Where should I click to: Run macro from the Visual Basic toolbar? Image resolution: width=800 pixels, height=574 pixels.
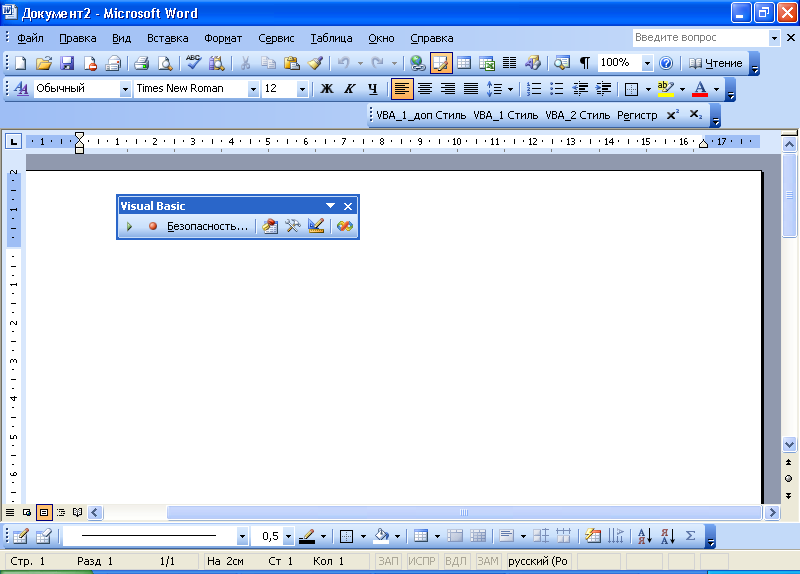(x=129, y=226)
